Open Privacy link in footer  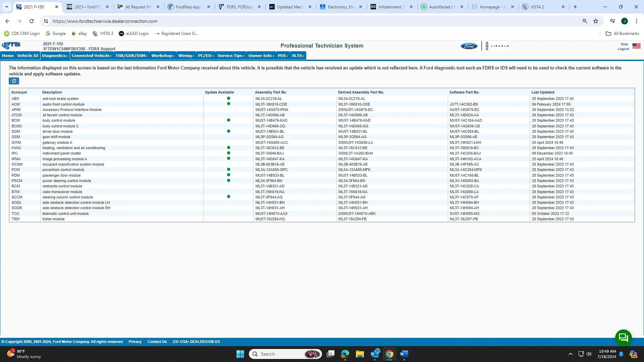[135, 342]
